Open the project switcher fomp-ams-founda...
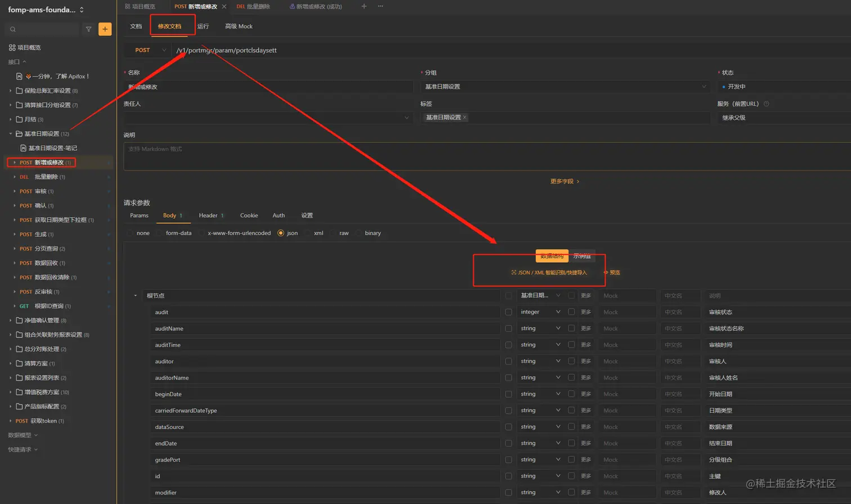Screen dimensions: 851x504 tap(46, 10)
